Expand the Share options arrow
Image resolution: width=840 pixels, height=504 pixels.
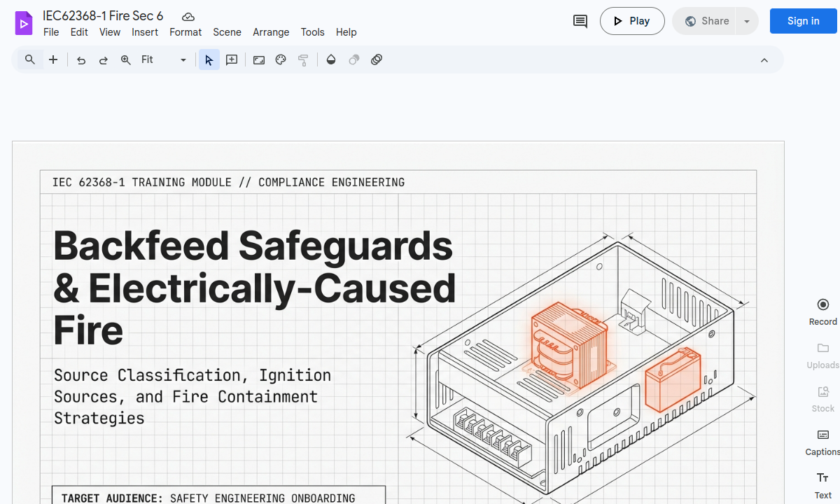(747, 21)
